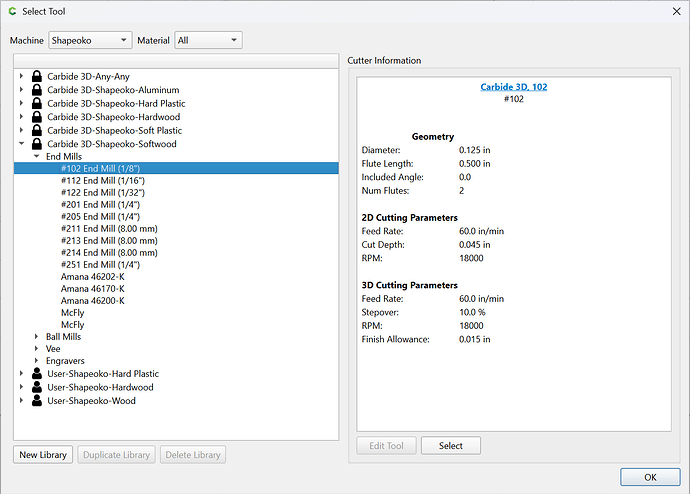Expand the User-Shapeoko-Hard Plastic library
This screenshot has width=690, height=494.
tap(21, 373)
